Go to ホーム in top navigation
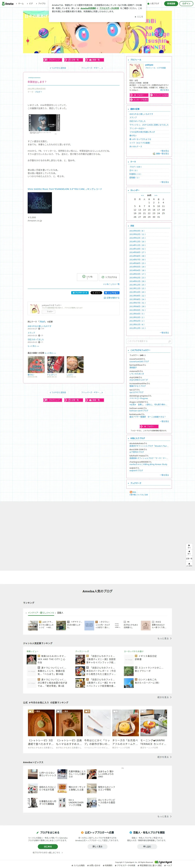This screenshot has height=868, width=195. tap(20, 4)
